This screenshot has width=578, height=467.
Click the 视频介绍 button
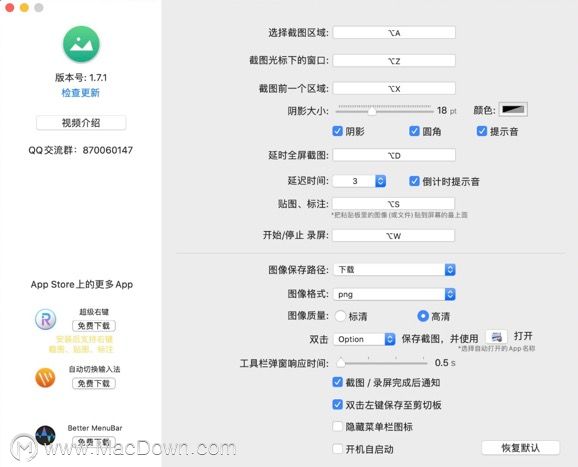point(81,123)
